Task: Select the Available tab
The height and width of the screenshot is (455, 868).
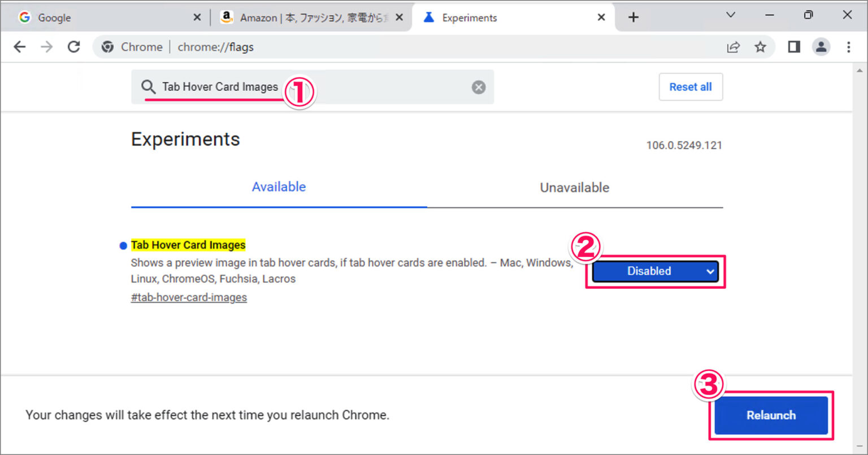Action: (x=279, y=187)
